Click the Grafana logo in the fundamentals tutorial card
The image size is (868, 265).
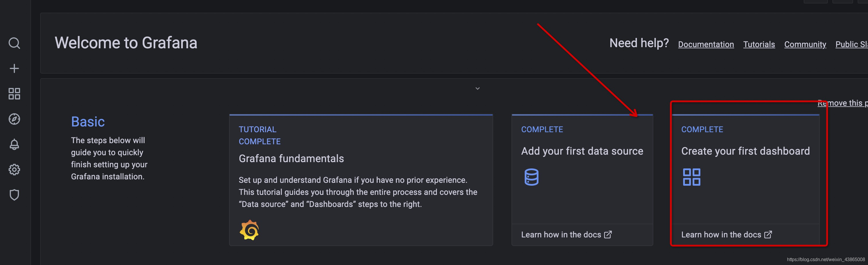[249, 230]
